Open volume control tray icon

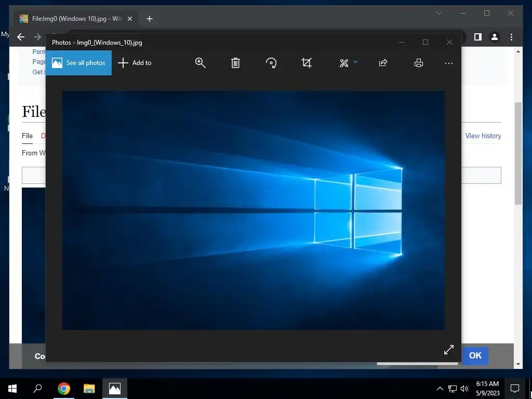(x=464, y=389)
